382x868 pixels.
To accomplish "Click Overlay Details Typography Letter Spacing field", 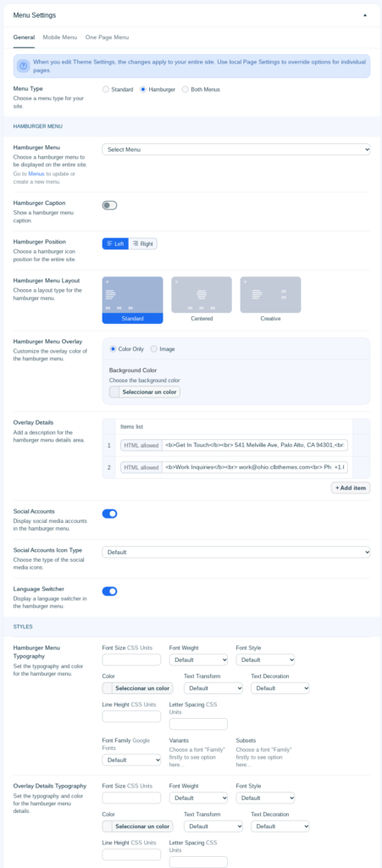I will pyautogui.click(x=198, y=862).
